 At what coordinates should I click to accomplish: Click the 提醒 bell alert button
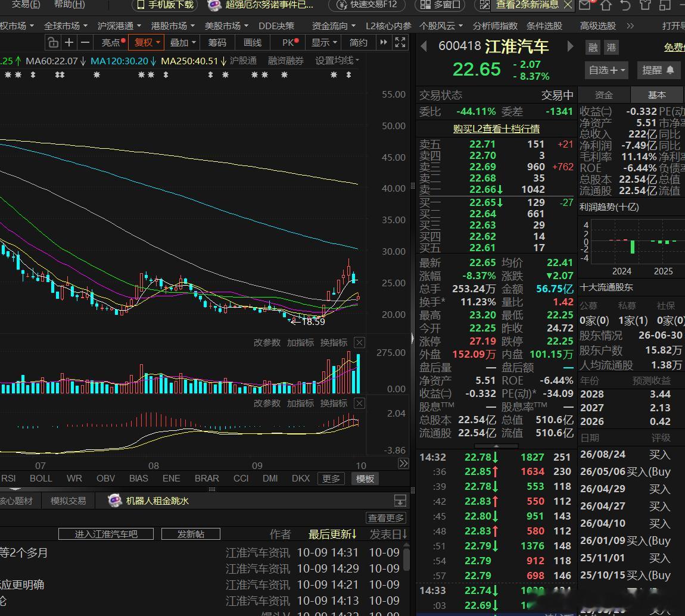tap(658, 70)
